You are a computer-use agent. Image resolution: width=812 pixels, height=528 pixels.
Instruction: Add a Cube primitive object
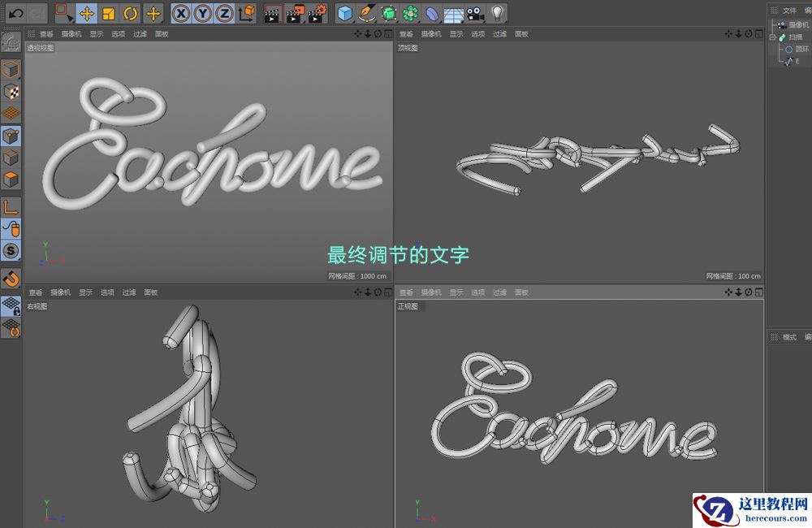[346, 12]
